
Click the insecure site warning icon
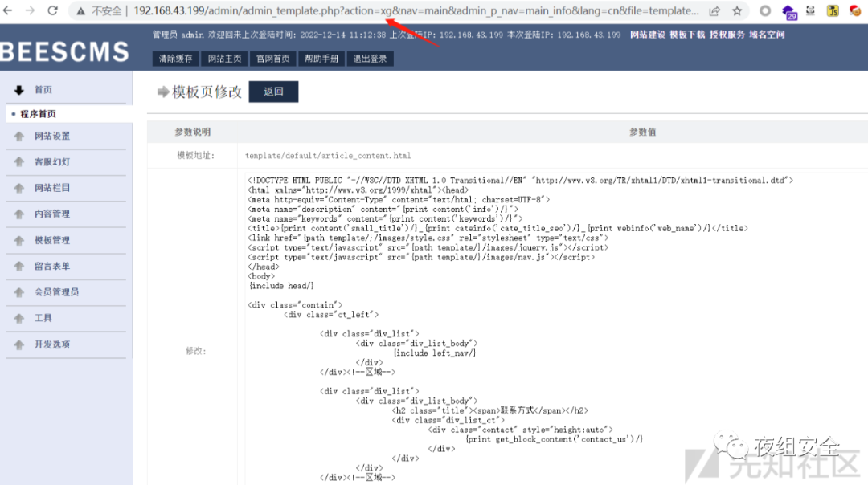tap(81, 11)
